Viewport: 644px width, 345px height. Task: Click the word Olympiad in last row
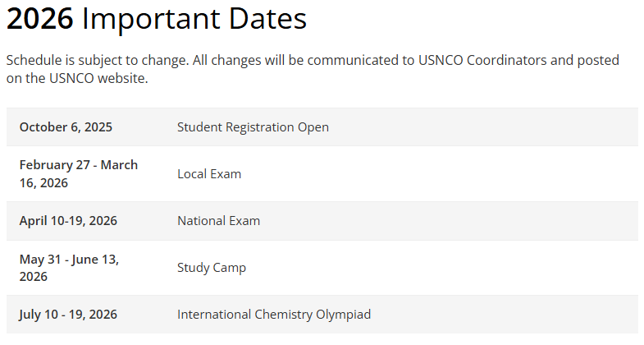pos(343,315)
